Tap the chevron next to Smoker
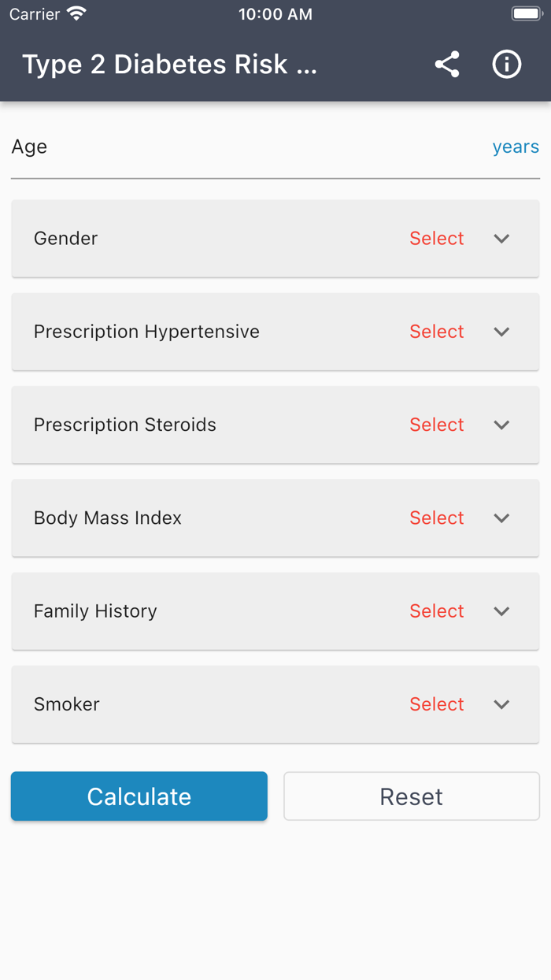Image resolution: width=551 pixels, height=980 pixels. click(x=501, y=704)
